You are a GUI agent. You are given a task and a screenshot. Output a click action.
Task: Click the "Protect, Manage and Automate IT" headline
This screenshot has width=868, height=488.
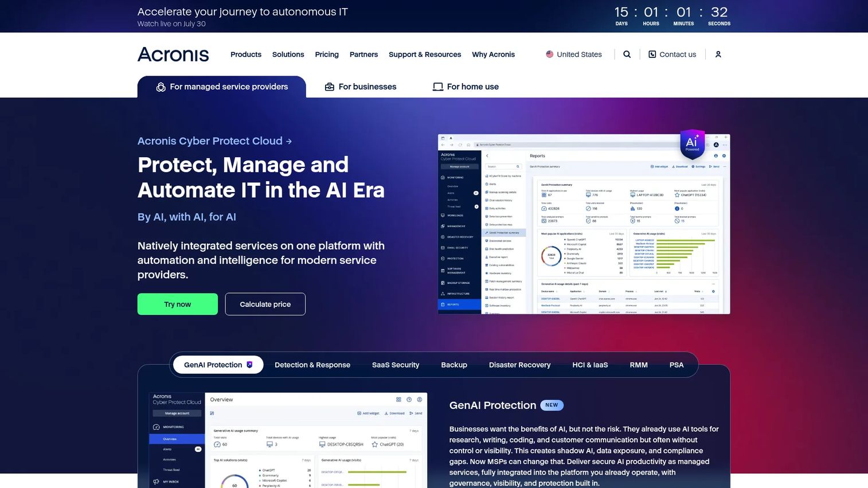[261, 177]
